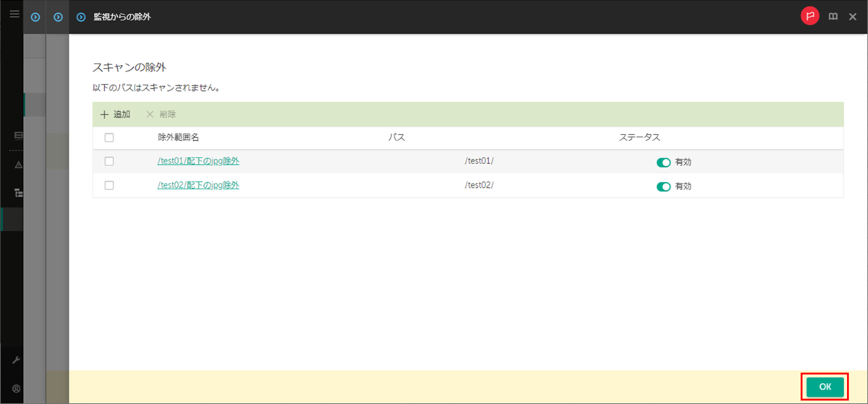
Task: Tick the select-all header checkbox
Action: coord(109,137)
